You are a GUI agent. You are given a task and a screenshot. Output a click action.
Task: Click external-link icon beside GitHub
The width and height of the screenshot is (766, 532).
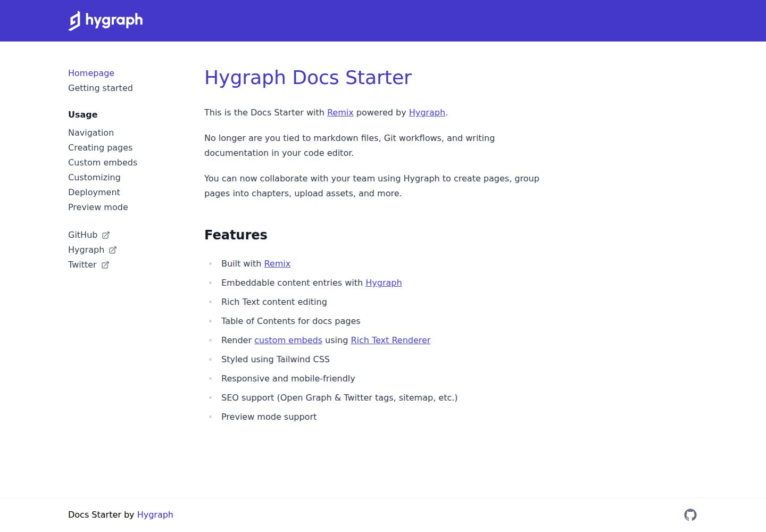pyautogui.click(x=106, y=235)
